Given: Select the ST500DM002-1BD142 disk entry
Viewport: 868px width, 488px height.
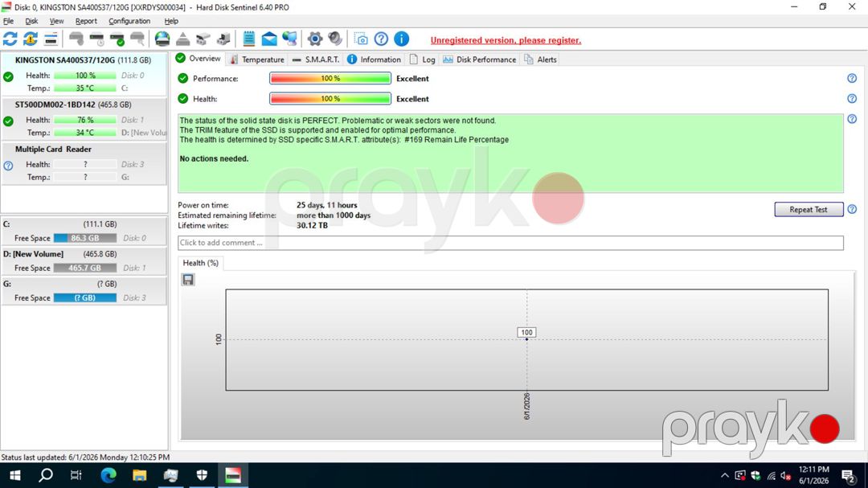Looking at the screenshot, I should (x=84, y=118).
